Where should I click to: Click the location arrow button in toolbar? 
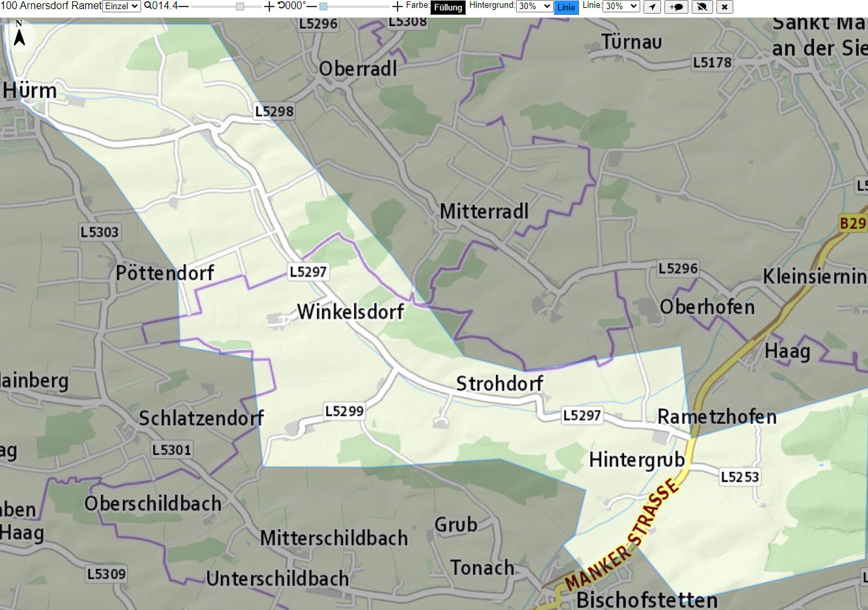tap(652, 7)
